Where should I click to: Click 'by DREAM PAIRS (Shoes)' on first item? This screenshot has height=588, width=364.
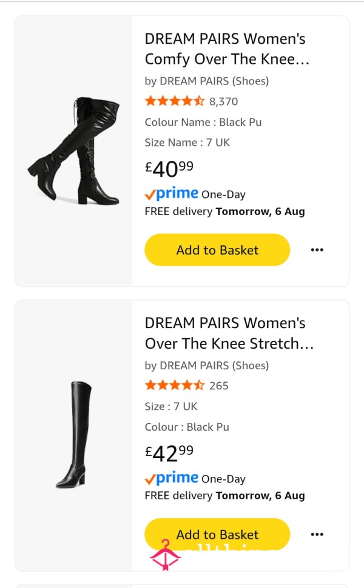coord(207,81)
